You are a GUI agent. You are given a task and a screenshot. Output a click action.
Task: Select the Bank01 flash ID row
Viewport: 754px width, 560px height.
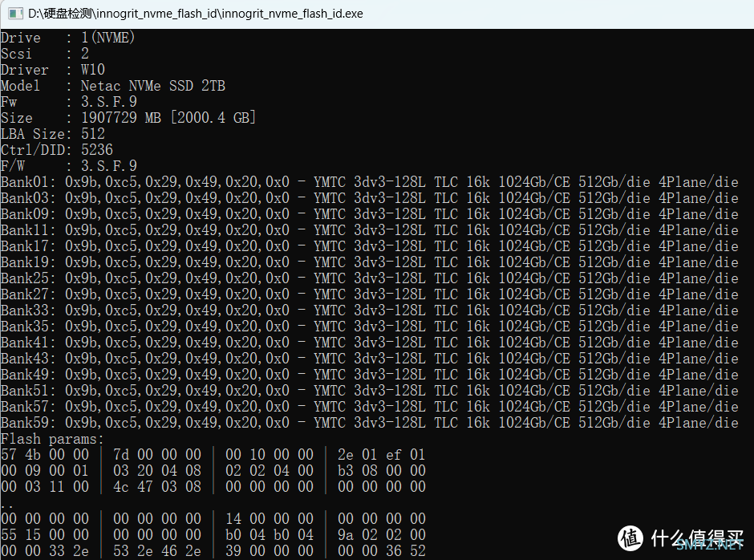click(x=369, y=182)
